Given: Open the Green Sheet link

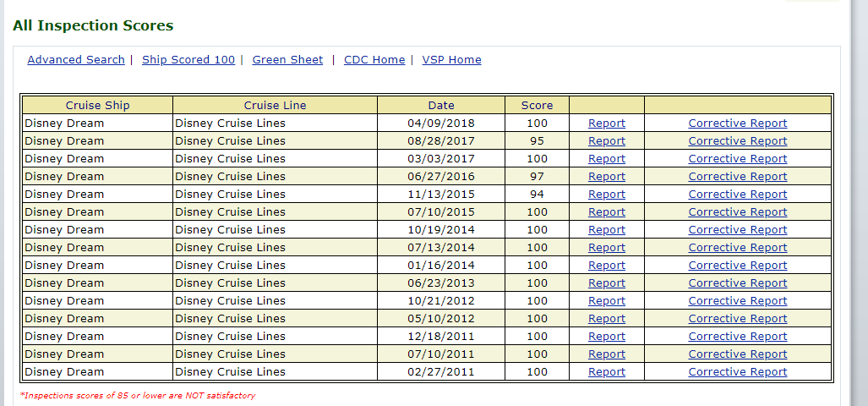Looking at the screenshot, I should (287, 60).
